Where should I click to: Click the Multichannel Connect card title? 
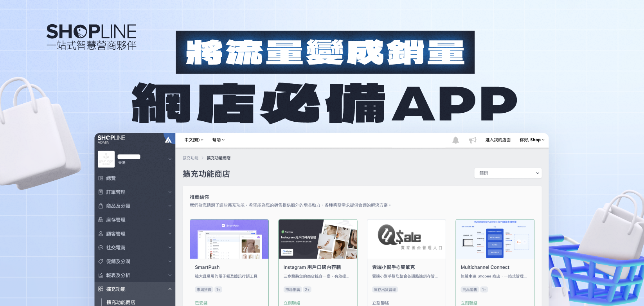[x=485, y=267]
